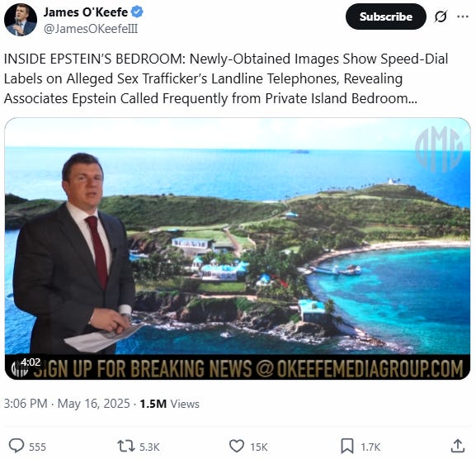This screenshot has width=476, height=459.
Task: Open the three-dot more options menu
Action: click(x=463, y=17)
